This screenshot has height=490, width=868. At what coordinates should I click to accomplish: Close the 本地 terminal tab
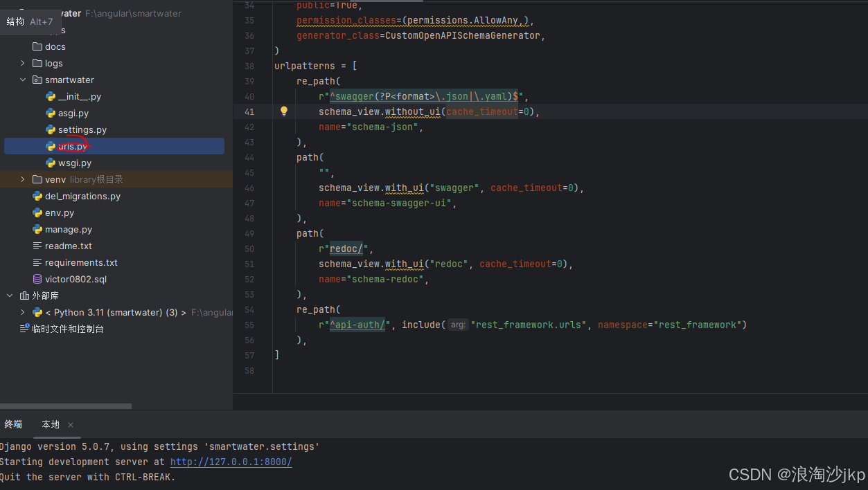click(x=71, y=425)
